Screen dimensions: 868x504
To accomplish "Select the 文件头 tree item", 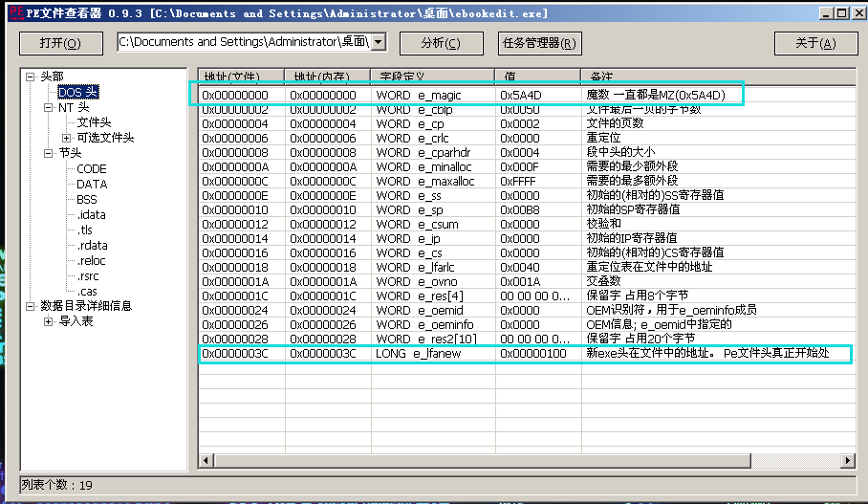I will click(x=94, y=122).
